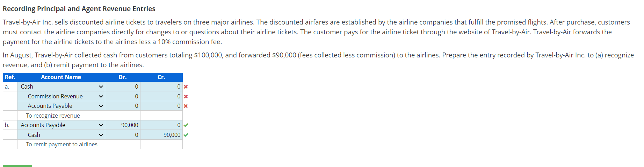Click the 'To remit payment to airlines' link
Screen dimensions: 644x167
click(61, 144)
